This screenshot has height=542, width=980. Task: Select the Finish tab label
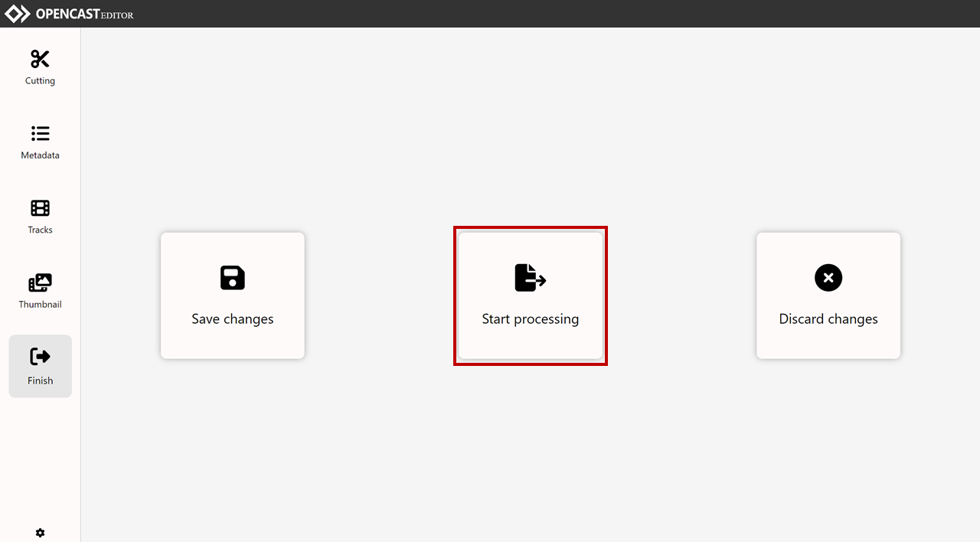40,380
